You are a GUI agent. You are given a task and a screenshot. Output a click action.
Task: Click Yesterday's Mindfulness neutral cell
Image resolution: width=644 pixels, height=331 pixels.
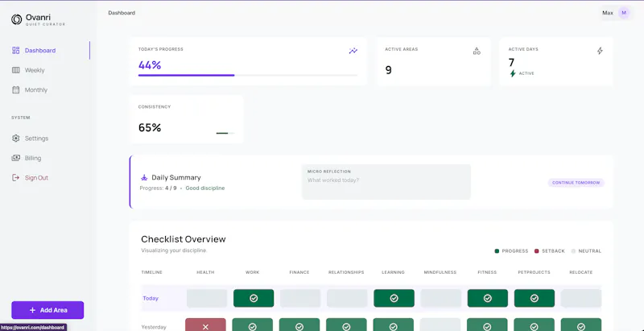click(x=440, y=325)
